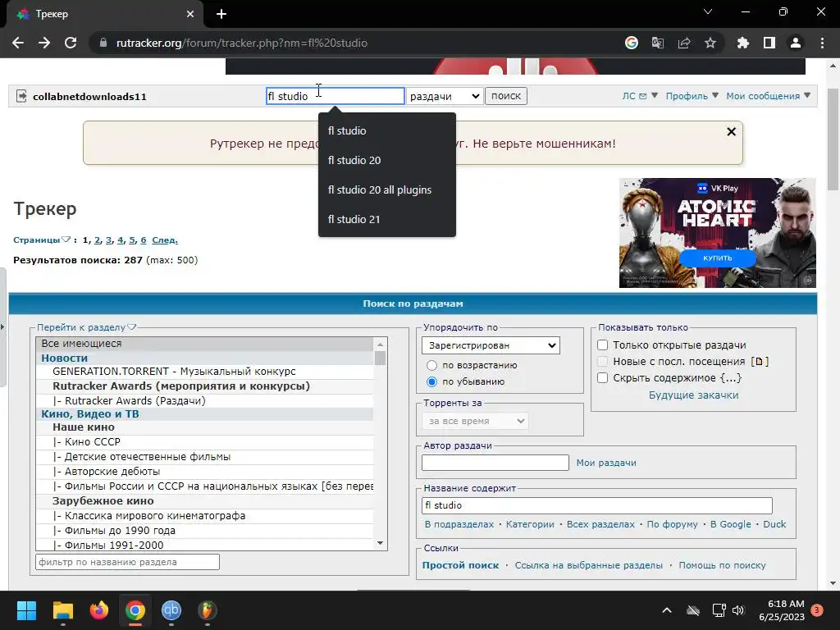
Task: Open the Chrome three-dot menu
Action: 822,43
